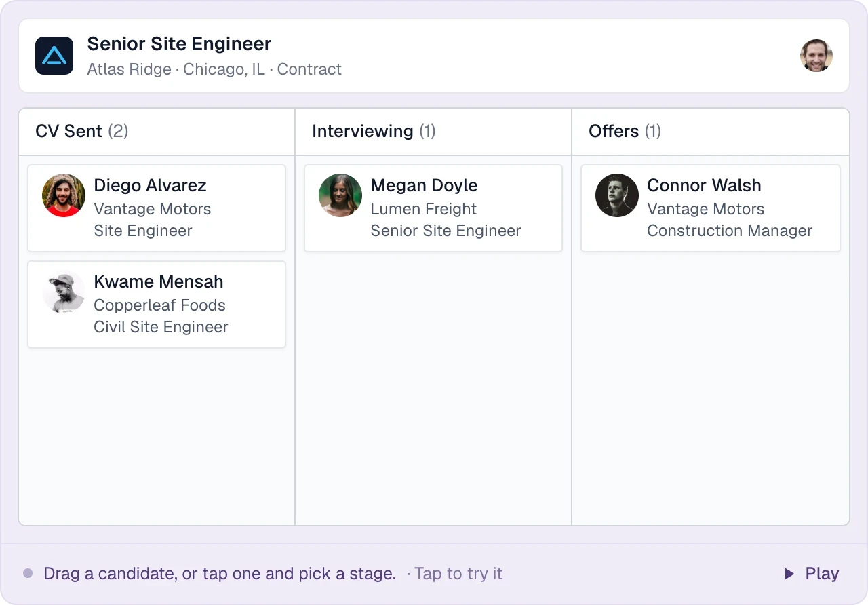Screen dimensions: 868x605
Task: Click the 'Drag a candidate' instruction text
Action: tap(220, 574)
